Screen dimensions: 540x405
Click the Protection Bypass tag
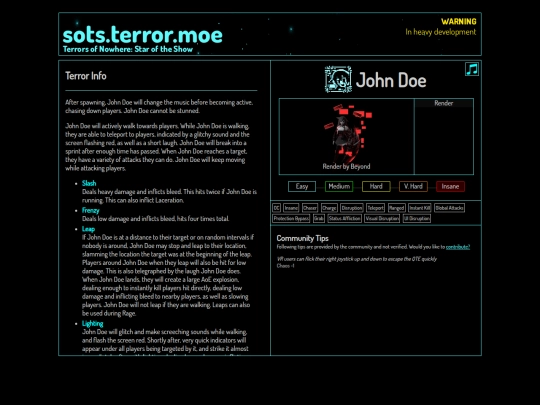[291, 218]
